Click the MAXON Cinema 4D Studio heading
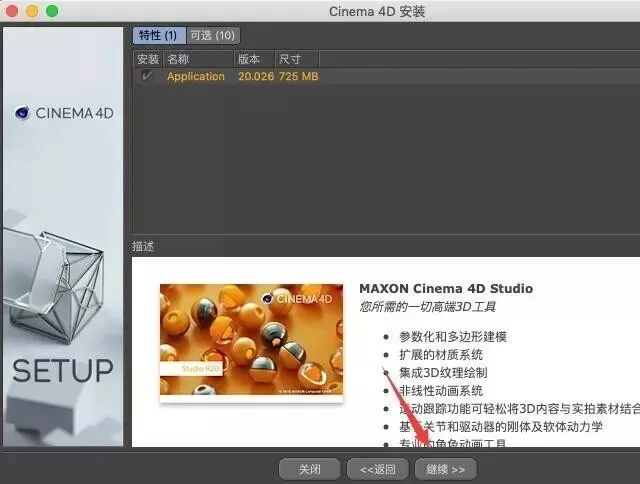This screenshot has height=484, width=640. [x=446, y=289]
